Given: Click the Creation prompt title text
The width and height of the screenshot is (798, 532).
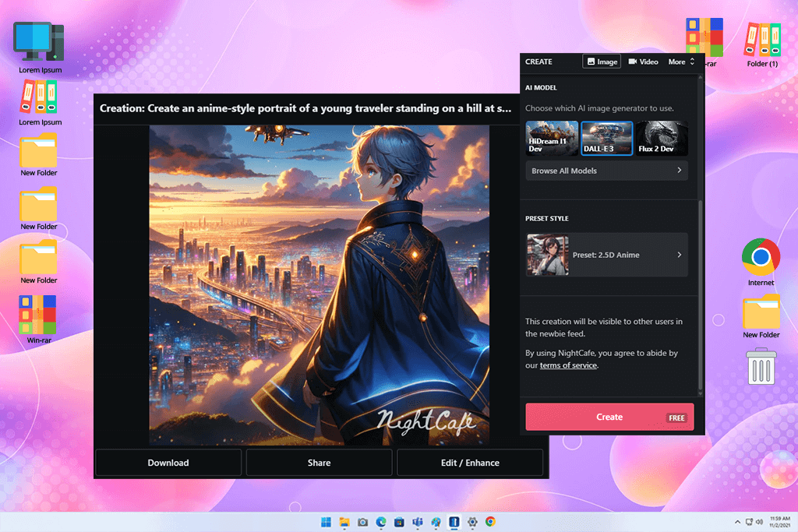Looking at the screenshot, I should point(305,108).
